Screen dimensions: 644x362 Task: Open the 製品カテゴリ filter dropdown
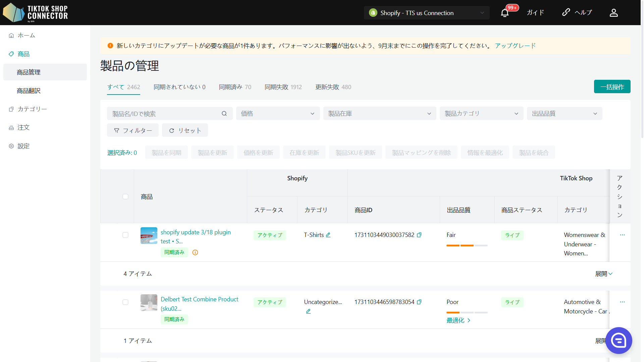(x=481, y=114)
